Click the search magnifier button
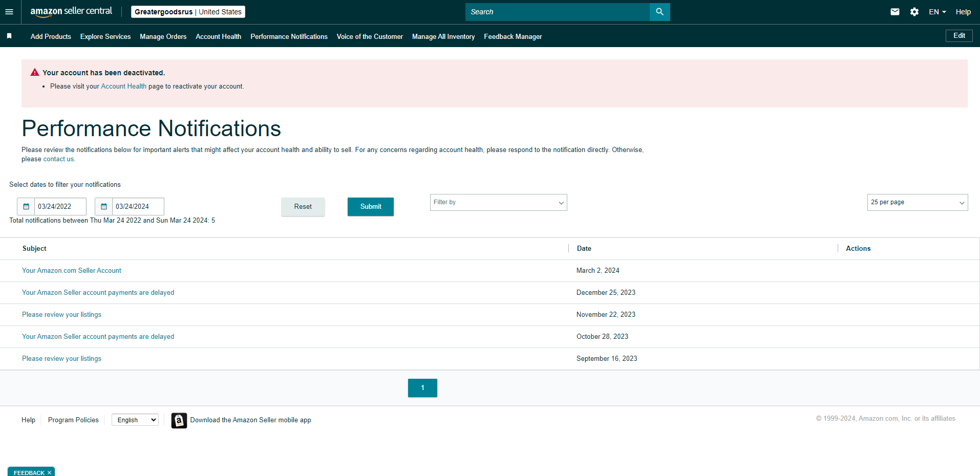This screenshot has height=476, width=980. [x=659, y=12]
